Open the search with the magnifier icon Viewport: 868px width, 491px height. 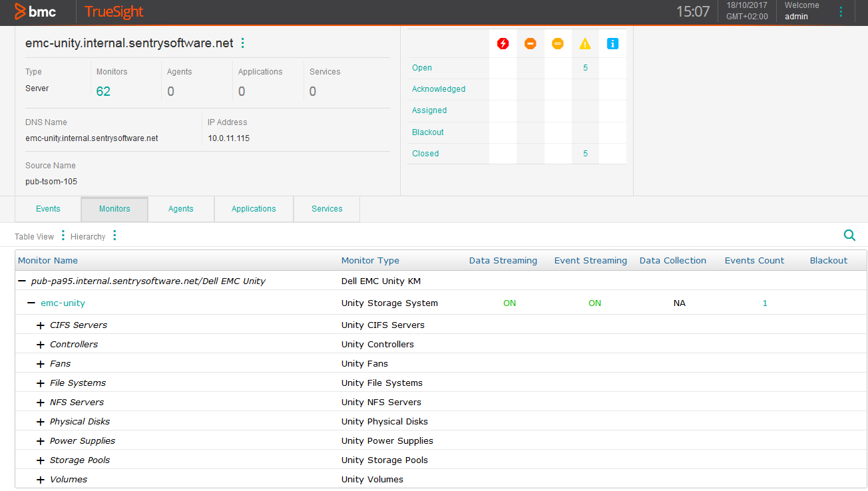tap(849, 235)
